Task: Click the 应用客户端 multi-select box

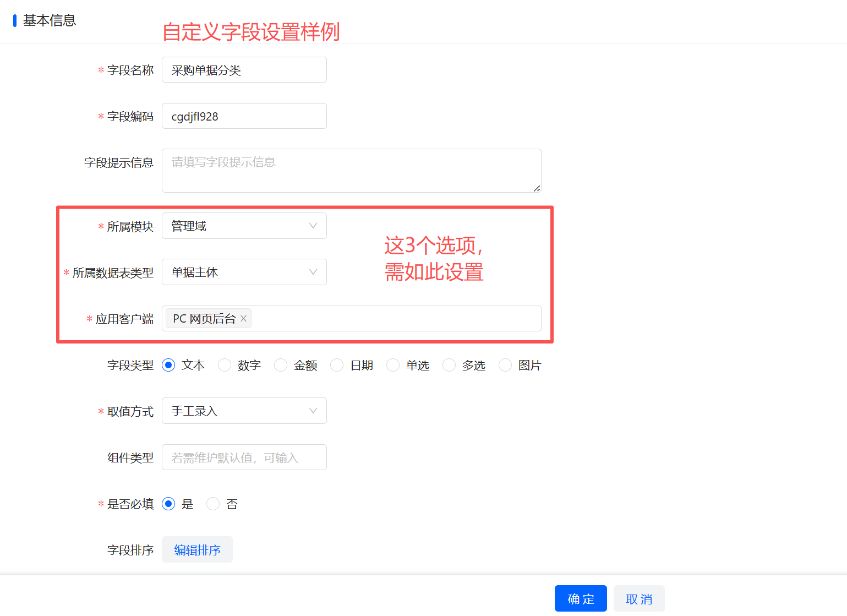Action: pyautogui.click(x=352, y=319)
